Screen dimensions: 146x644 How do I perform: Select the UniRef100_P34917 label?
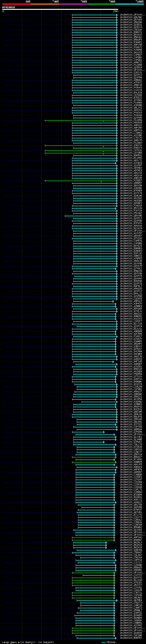131,336
